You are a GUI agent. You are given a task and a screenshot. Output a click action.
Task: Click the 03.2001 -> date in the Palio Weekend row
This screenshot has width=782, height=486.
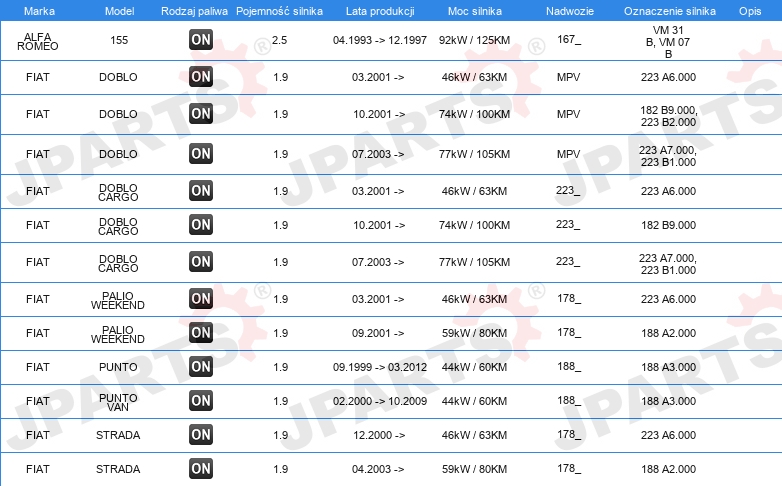point(378,299)
